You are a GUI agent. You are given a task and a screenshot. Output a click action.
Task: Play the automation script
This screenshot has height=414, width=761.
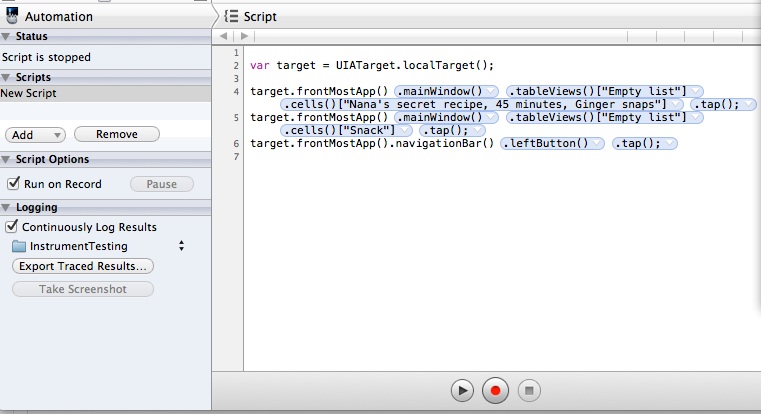(462, 390)
